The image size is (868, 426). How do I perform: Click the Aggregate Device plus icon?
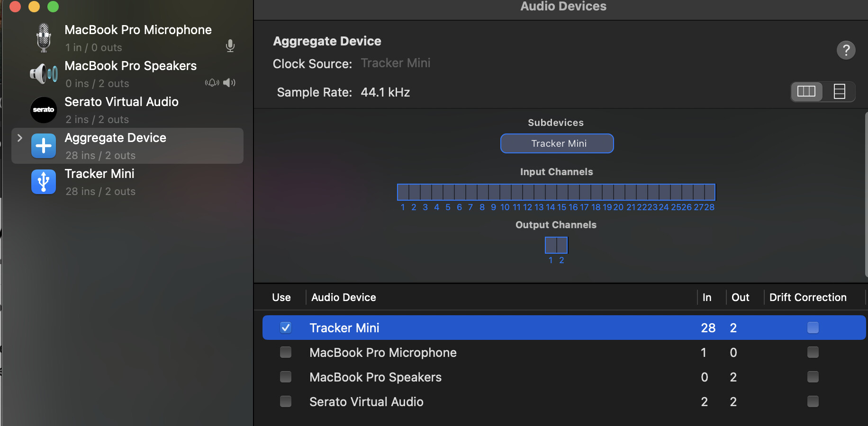44,146
